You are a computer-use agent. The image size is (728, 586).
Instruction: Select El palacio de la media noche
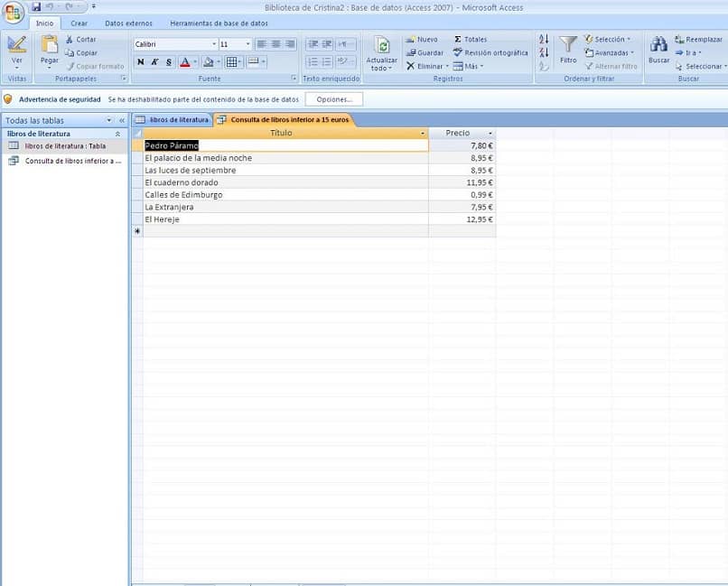[285, 158]
